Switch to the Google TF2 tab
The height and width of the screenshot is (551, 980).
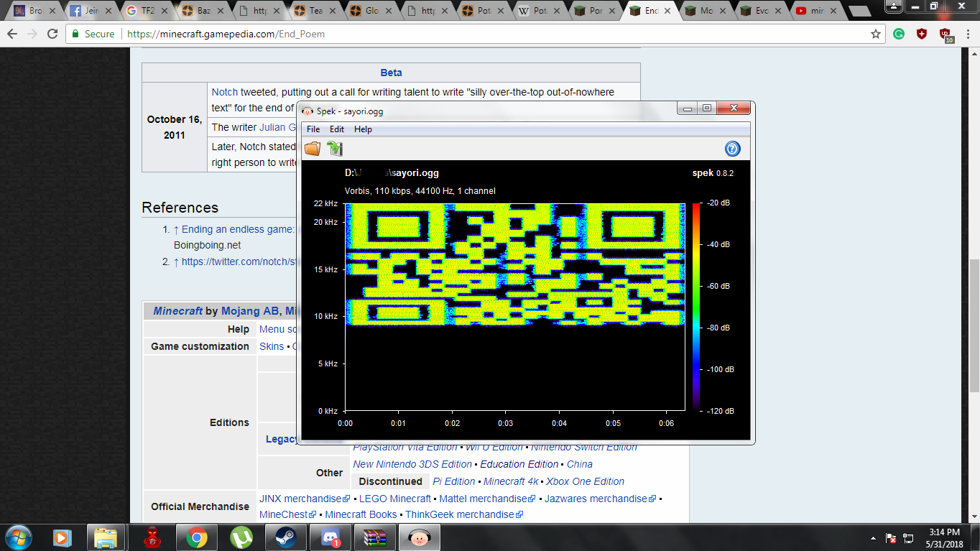pyautogui.click(x=146, y=11)
